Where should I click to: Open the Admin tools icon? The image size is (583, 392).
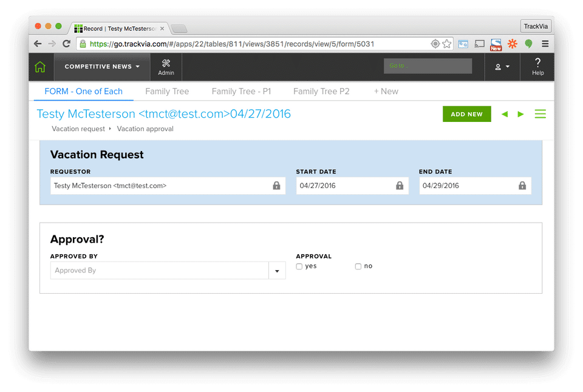(166, 67)
